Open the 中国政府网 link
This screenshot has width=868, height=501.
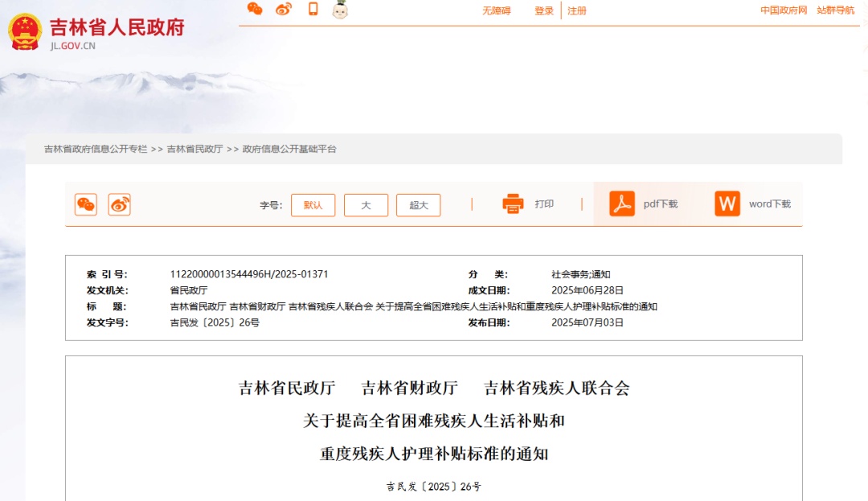tap(783, 10)
